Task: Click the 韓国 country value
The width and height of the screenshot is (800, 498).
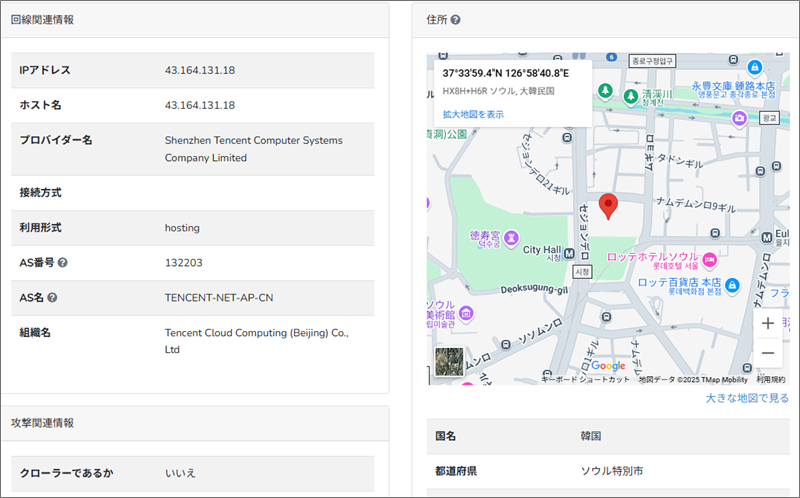Action: (591, 436)
